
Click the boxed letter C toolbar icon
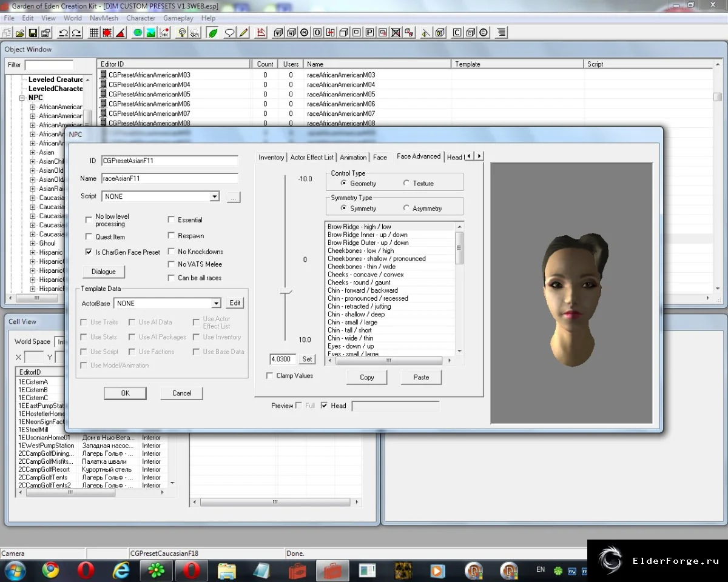click(x=457, y=33)
